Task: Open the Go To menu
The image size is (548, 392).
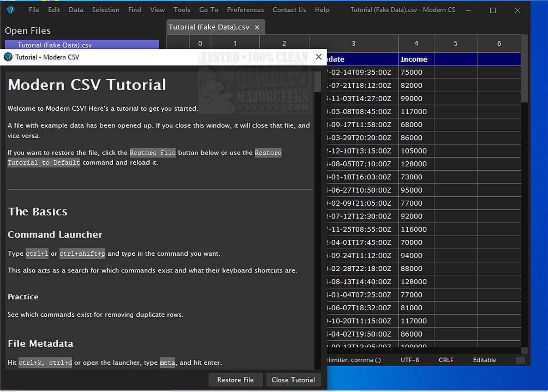Action: [x=209, y=10]
